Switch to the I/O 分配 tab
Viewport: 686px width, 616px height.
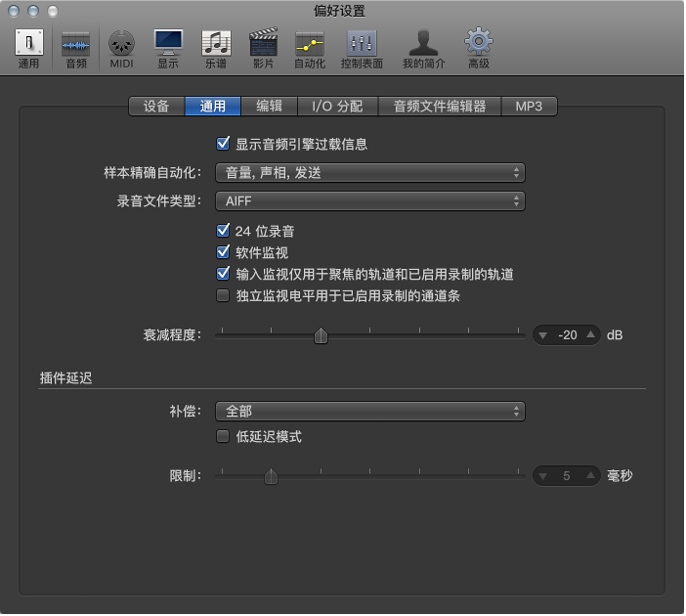click(x=337, y=107)
